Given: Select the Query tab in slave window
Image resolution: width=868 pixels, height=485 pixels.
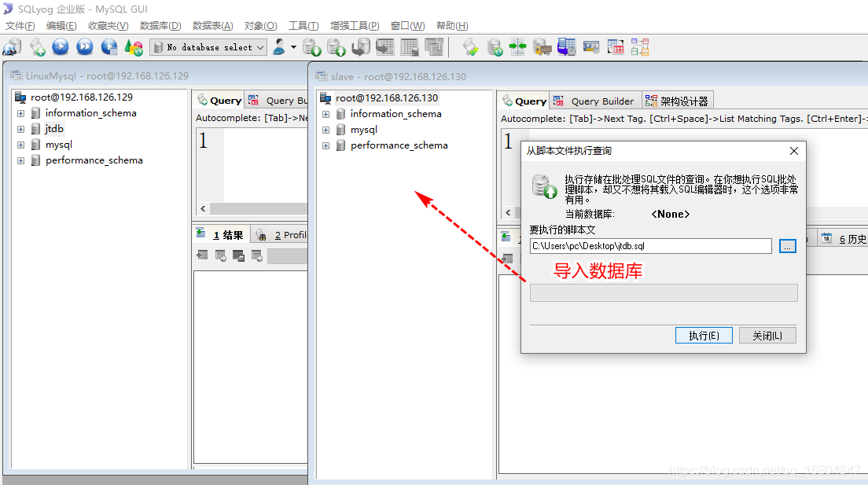Looking at the screenshot, I should point(523,101).
